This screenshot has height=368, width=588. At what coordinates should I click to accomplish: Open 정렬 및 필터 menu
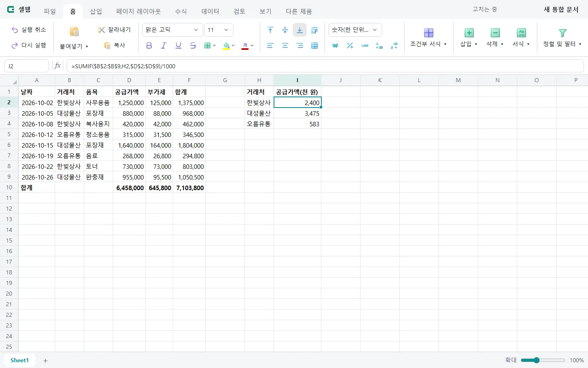point(562,38)
